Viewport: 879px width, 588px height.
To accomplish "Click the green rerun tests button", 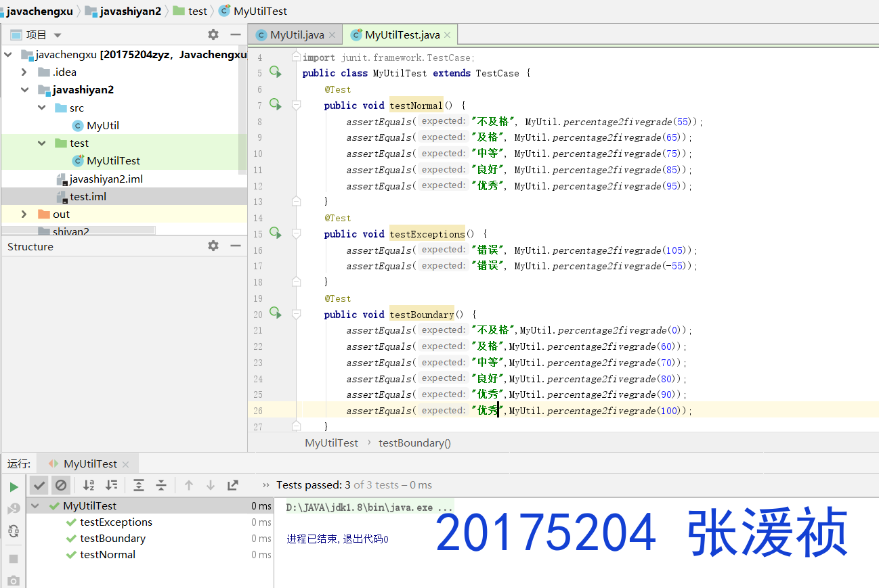I will click(14, 487).
